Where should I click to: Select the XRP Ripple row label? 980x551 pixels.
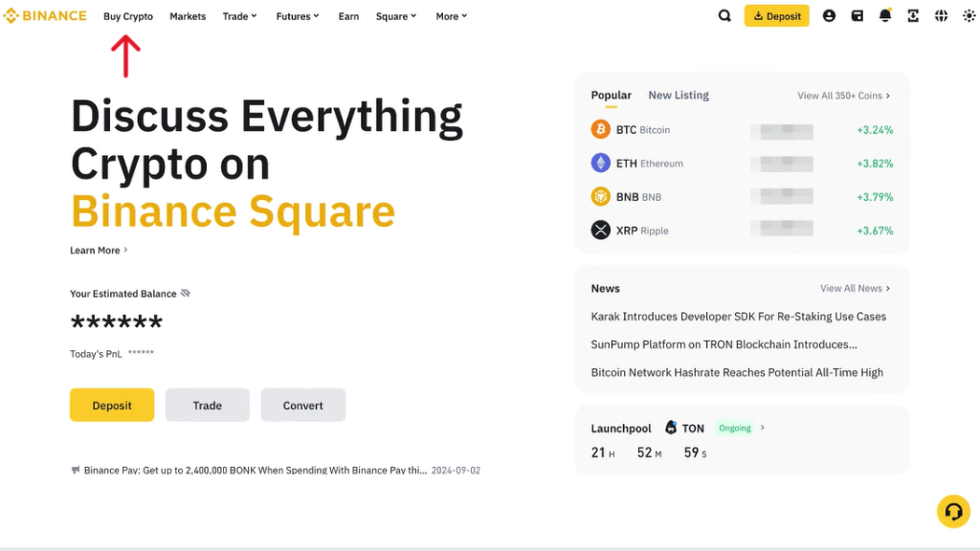pyautogui.click(x=642, y=231)
